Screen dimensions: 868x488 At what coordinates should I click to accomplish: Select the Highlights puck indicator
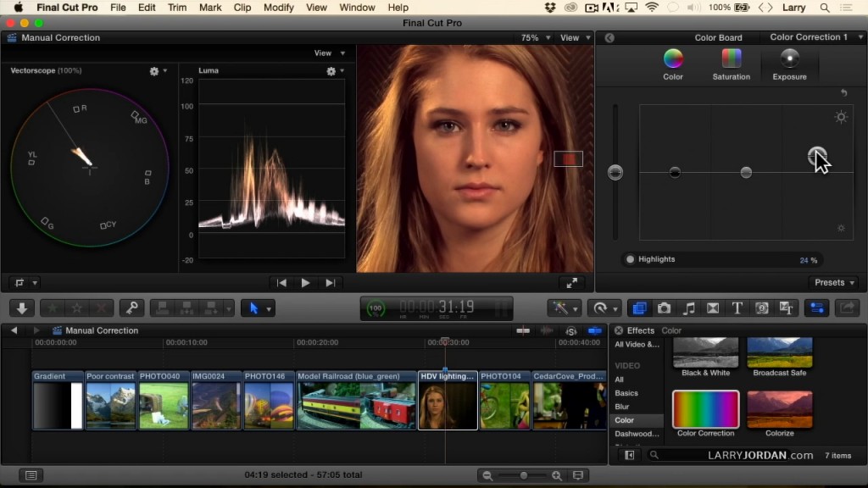630,259
